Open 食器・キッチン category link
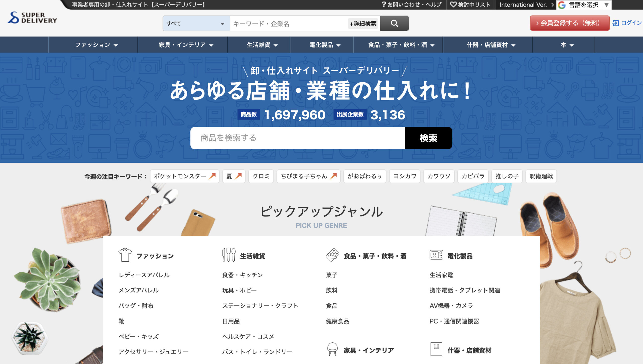 (242, 275)
